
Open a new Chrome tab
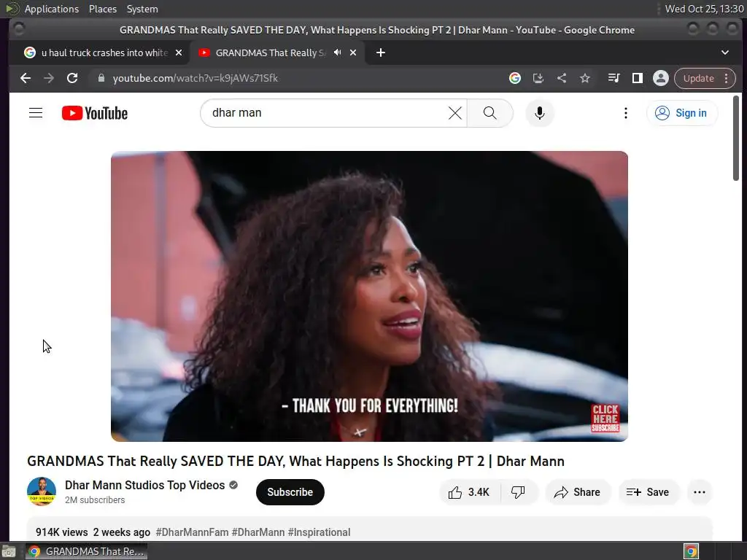click(x=381, y=52)
